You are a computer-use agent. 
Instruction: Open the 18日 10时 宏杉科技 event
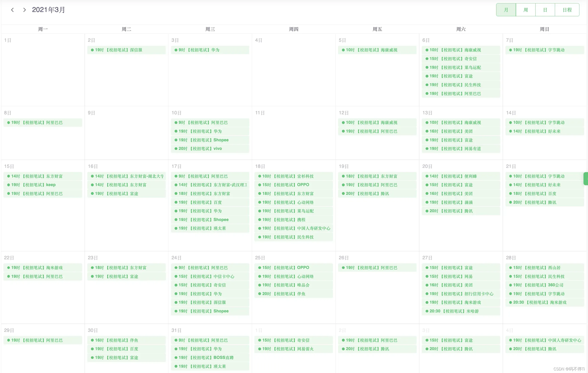click(294, 176)
